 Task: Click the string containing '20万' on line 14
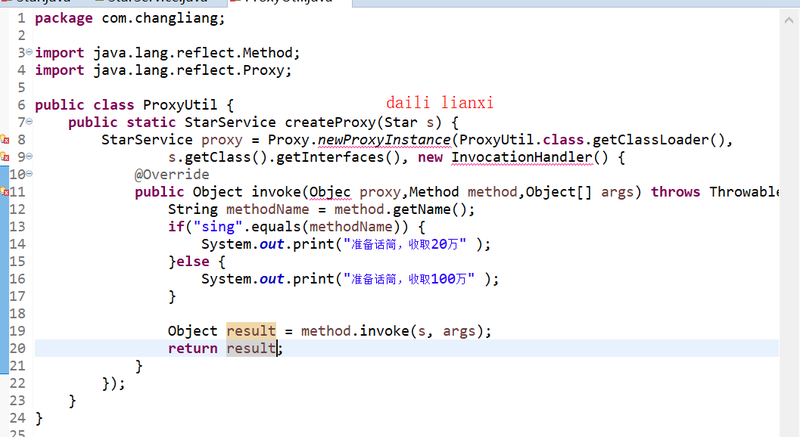point(405,244)
